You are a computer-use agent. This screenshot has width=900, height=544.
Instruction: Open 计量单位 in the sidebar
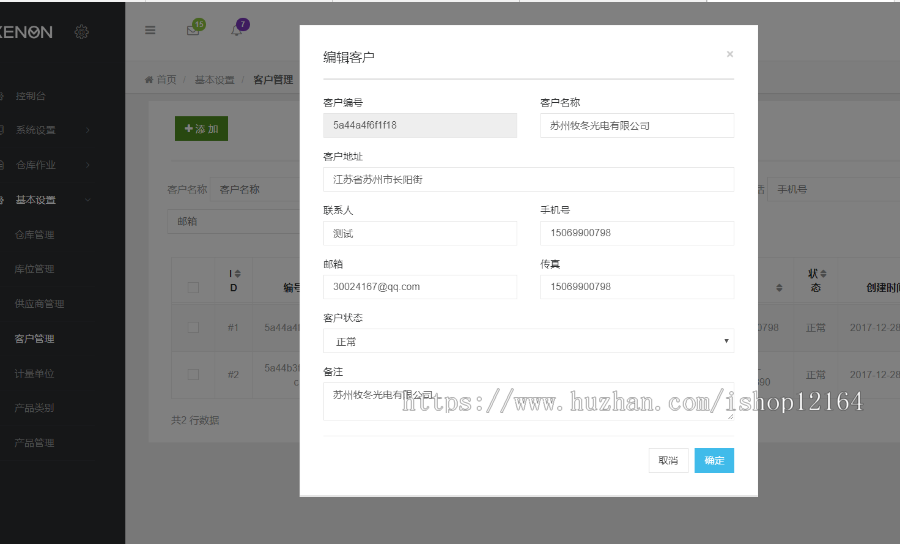coord(34,374)
